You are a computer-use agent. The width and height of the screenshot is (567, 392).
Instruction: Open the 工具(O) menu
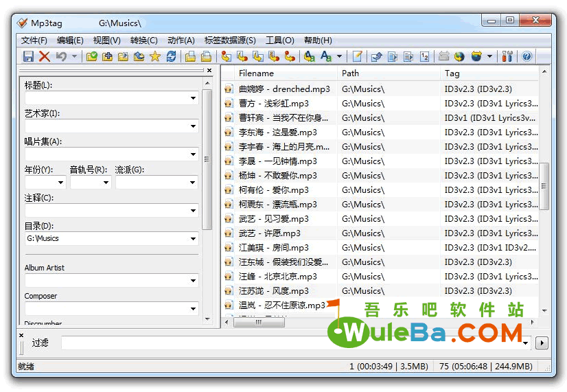(280, 40)
